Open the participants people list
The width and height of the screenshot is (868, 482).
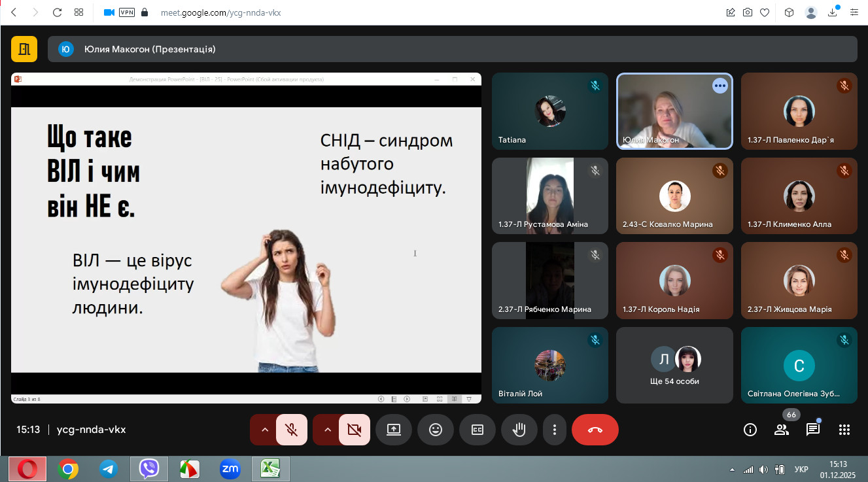coord(782,430)
